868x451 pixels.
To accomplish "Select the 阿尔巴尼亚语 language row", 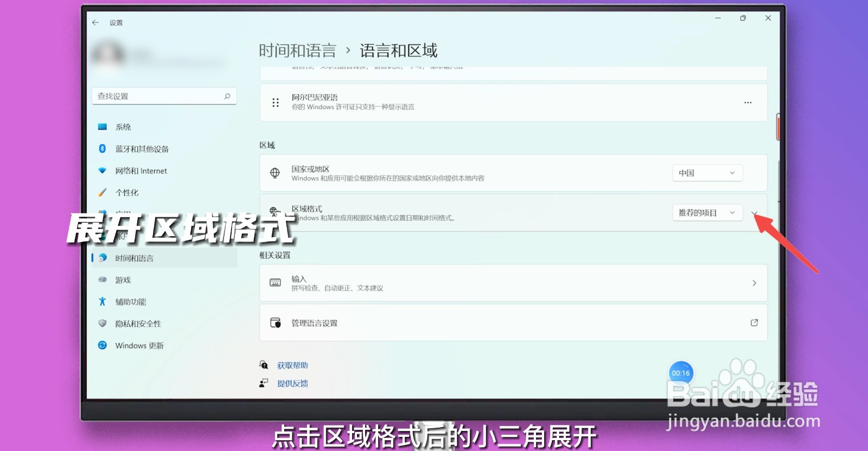I will tap(513, 103).
